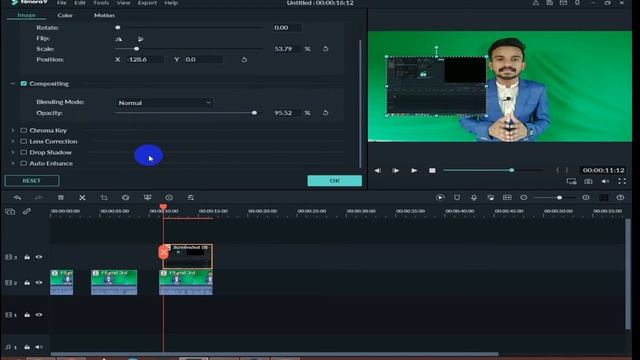
Task: Lock video track 2
Action: point(27,282)
